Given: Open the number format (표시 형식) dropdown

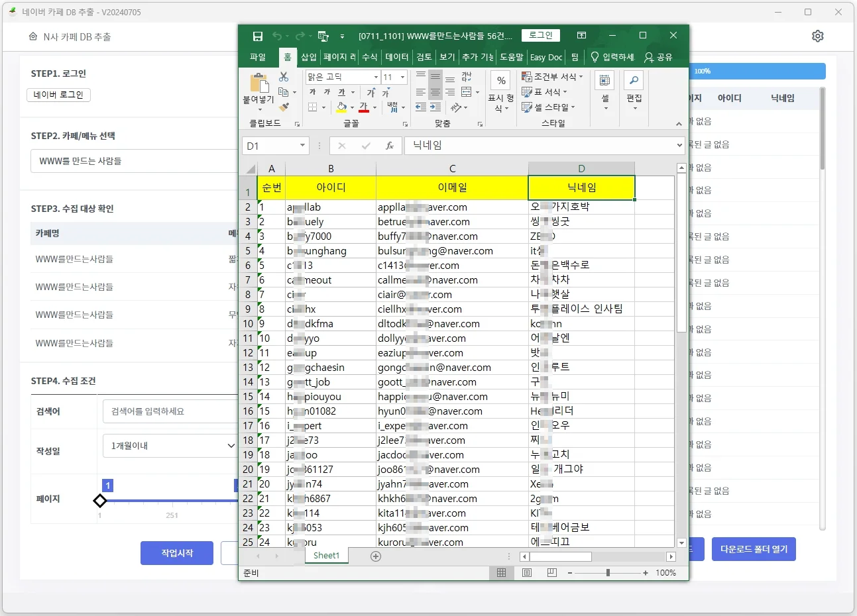Looking at the screenshot, I should (x=501, y=91).
